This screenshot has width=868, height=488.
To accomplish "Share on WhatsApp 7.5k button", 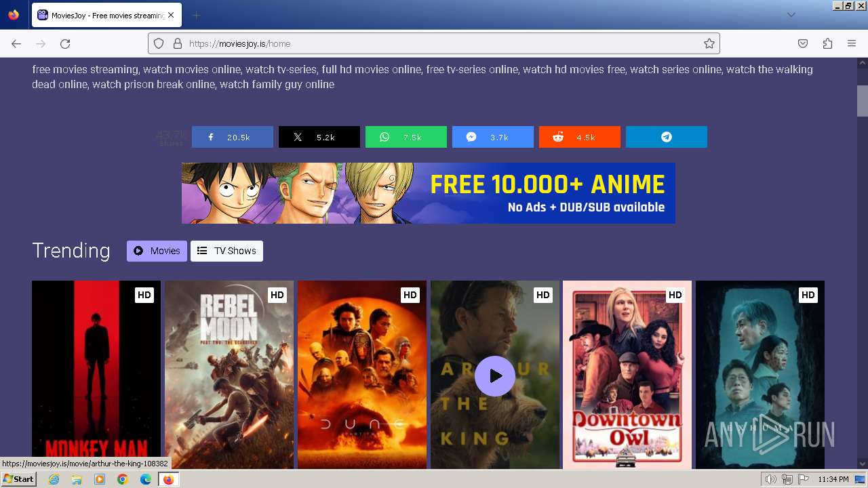I will tap(406, 137).
